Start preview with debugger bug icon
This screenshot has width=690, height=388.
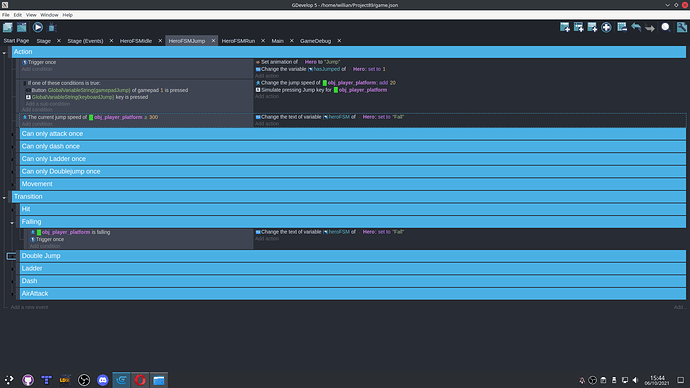pos(52,28)
